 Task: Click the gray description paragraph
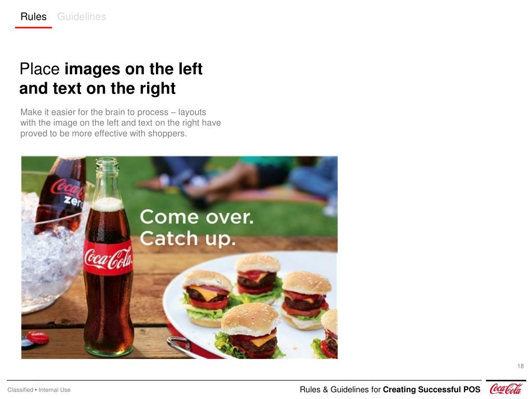coord(121,123)
